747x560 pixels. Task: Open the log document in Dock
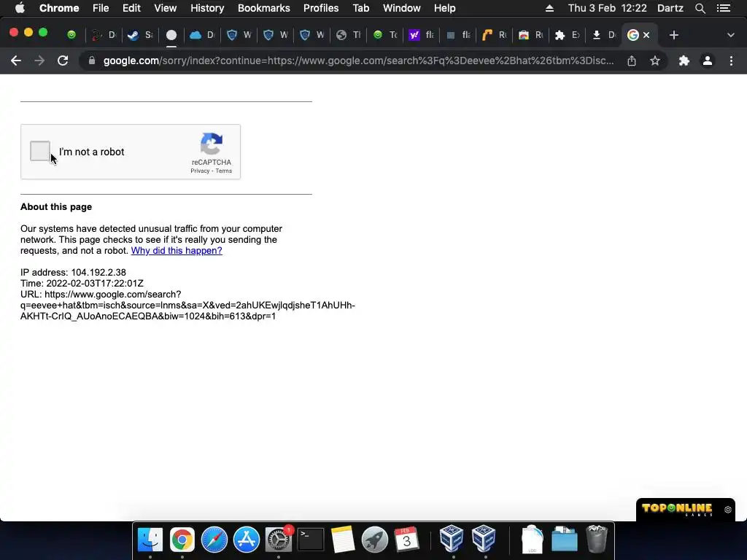coord(532,540)
